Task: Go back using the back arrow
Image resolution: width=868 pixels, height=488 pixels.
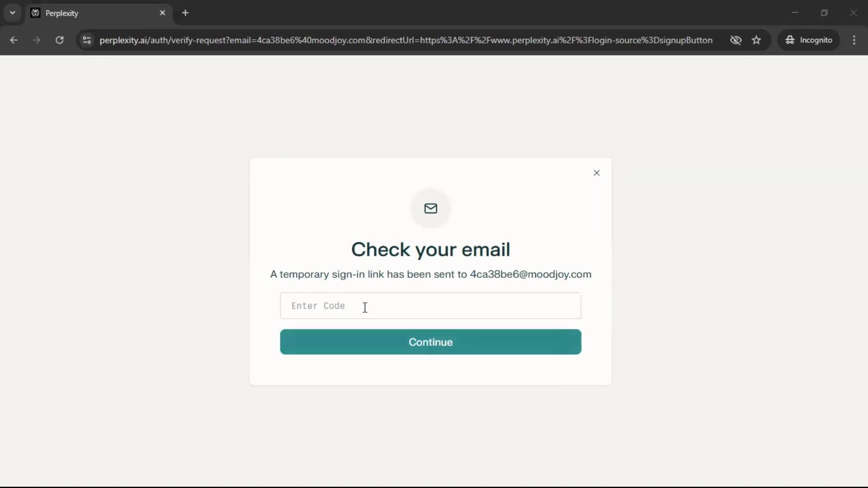Action: coord(14,40)
